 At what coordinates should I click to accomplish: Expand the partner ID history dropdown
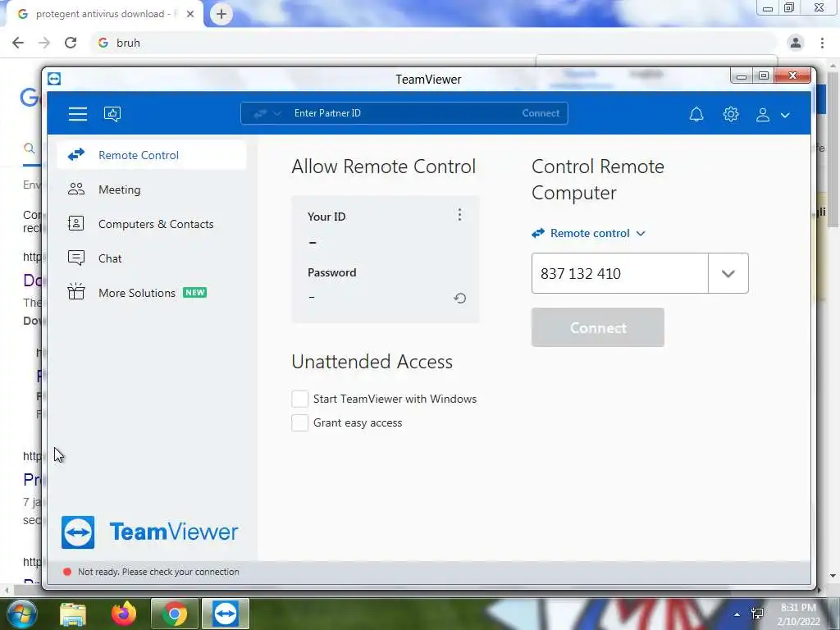click(728, 273)
